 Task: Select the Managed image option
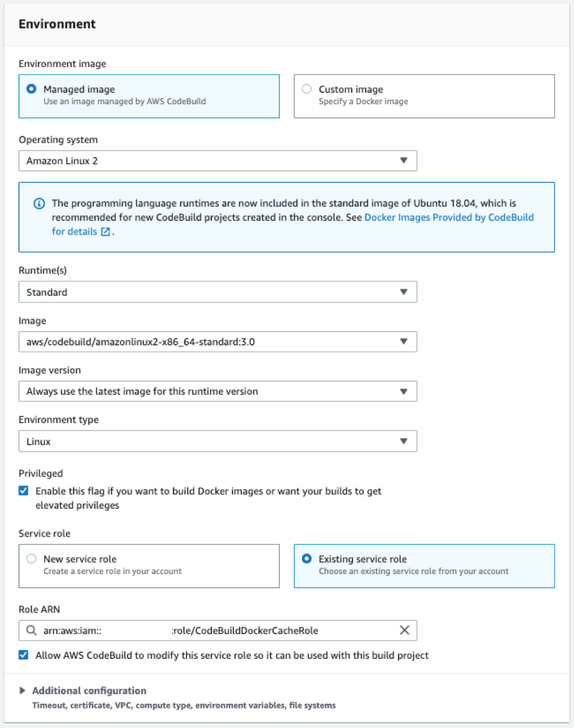(31, 89)
